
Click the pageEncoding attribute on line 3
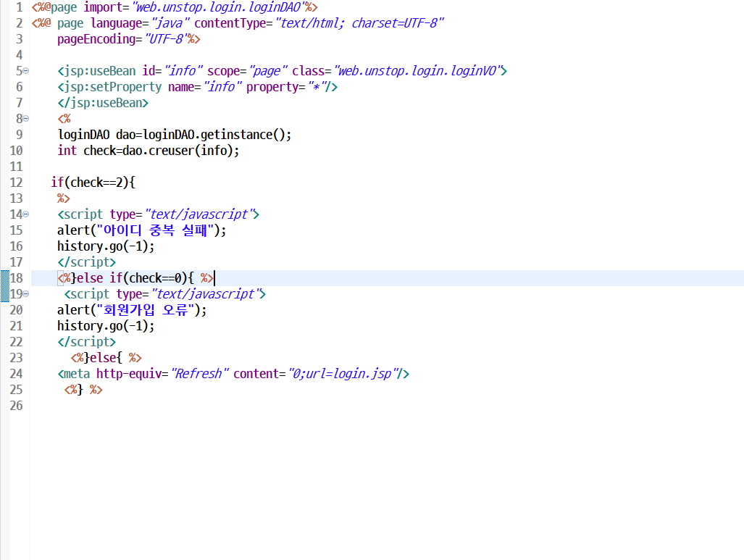pyautogui.click(x=123, y=39)
